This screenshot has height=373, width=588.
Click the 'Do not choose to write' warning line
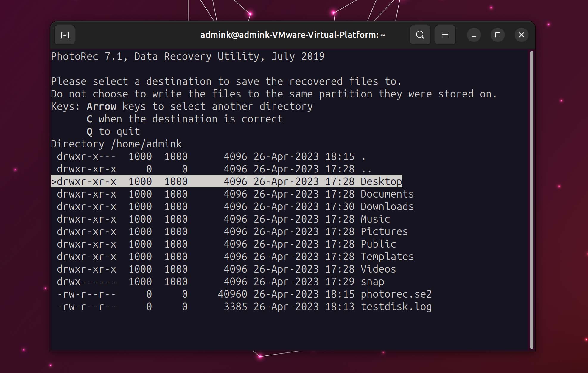pyautogui.click(x=274, y=94)
